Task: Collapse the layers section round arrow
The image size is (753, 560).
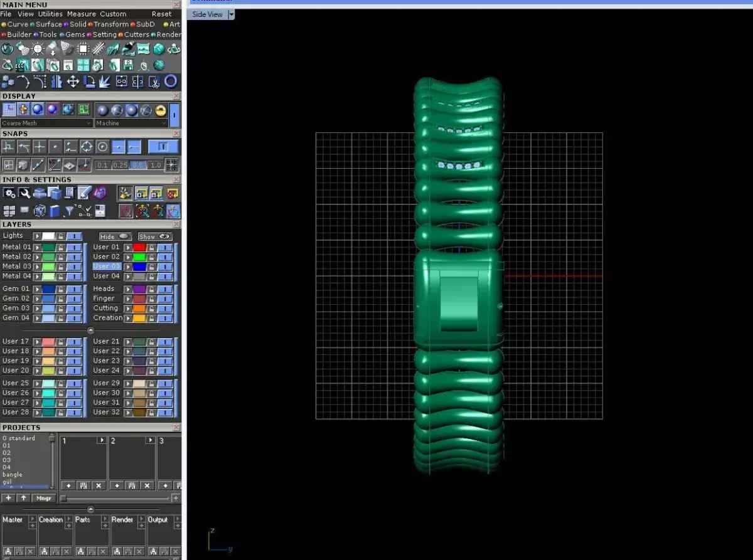Action: point(90,330)
